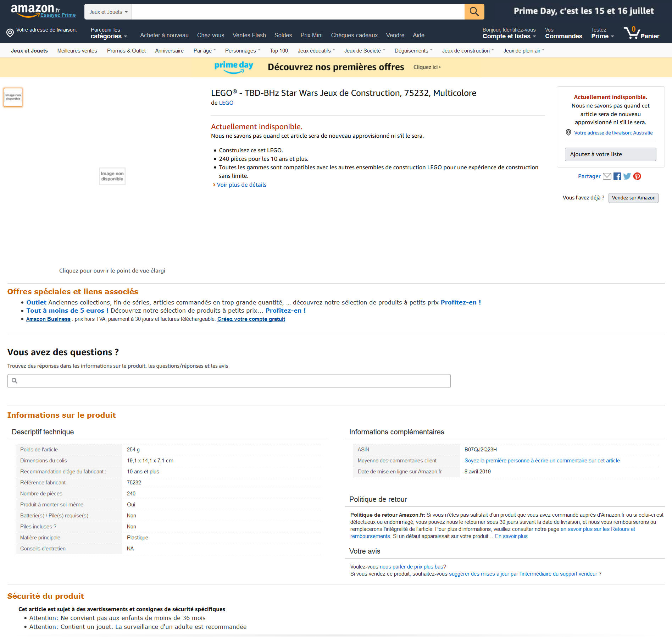672x637 pixels.
Task: Click 'Tout à moins de 5 euros !' link
Action: tap(67, 311)
